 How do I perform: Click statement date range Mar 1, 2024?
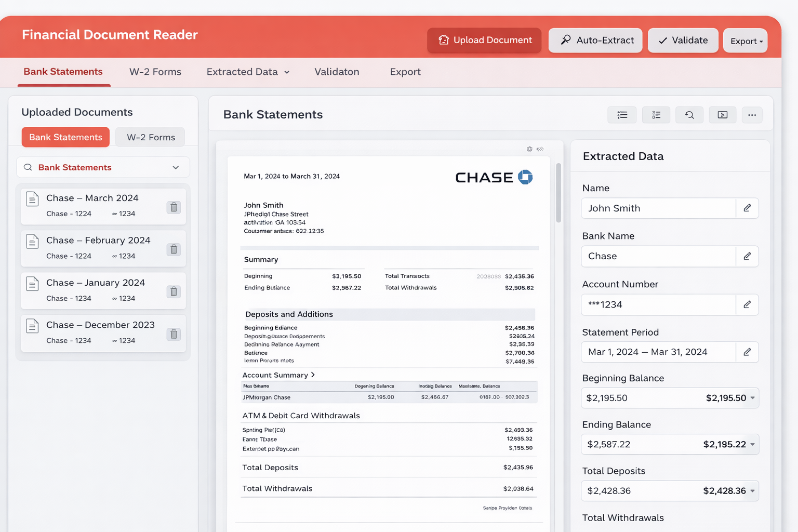[291, 176]
